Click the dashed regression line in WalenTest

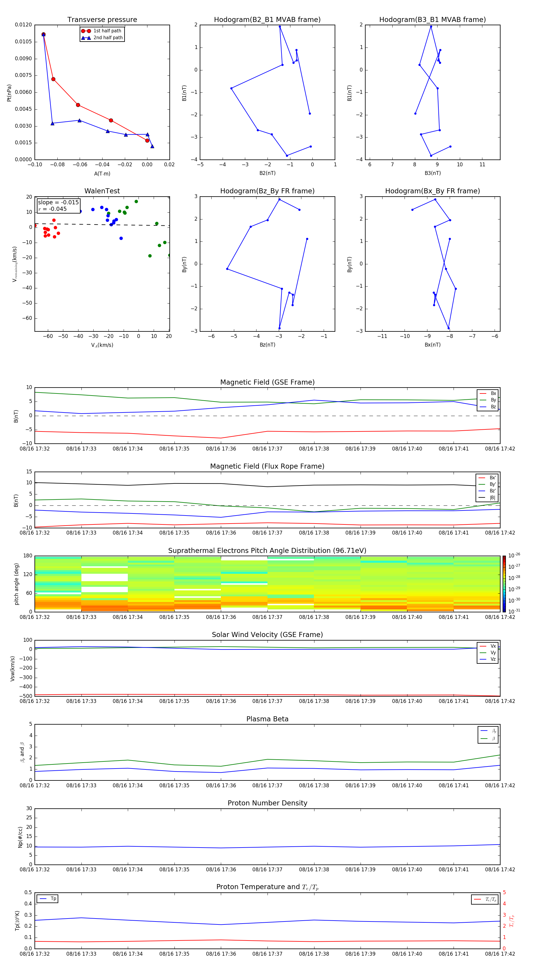pyautogui.click(x=102, y=225)
